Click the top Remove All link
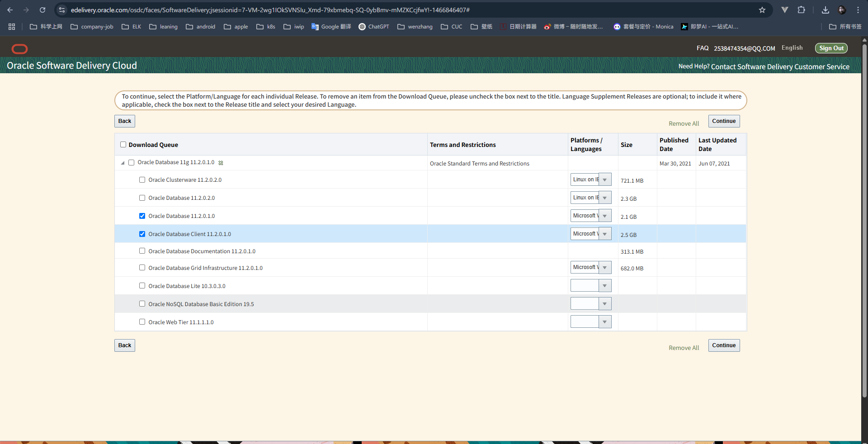The height and width of the screenshot is (444, 868). click(x=684, y=123)
